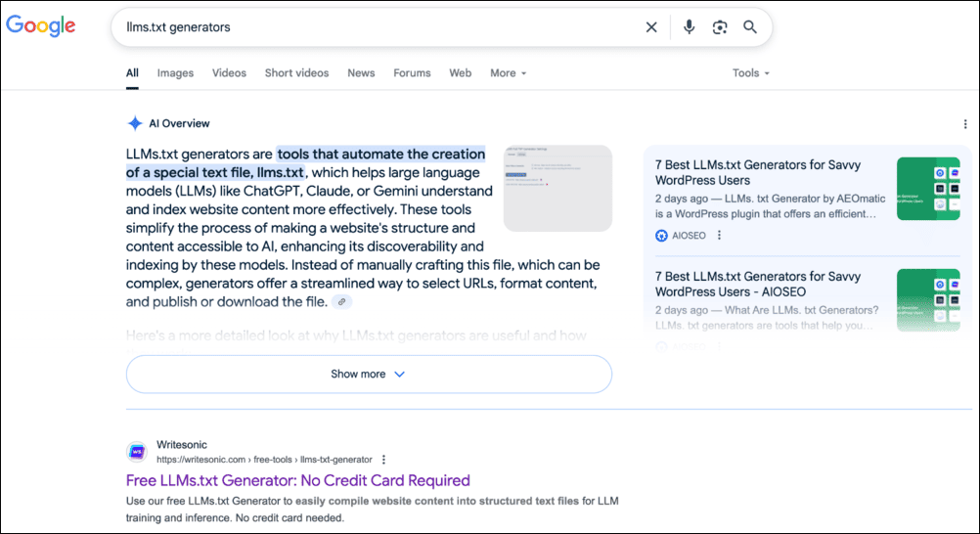Image resolution: width=980 pixels, height=534 pixels.
Task: Select the Web tab
Action: 460,73
